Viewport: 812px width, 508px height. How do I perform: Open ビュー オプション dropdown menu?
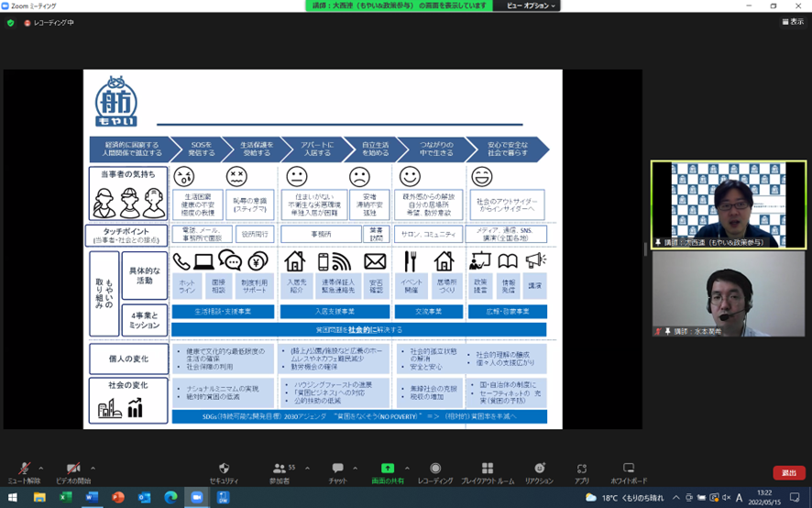532,6
